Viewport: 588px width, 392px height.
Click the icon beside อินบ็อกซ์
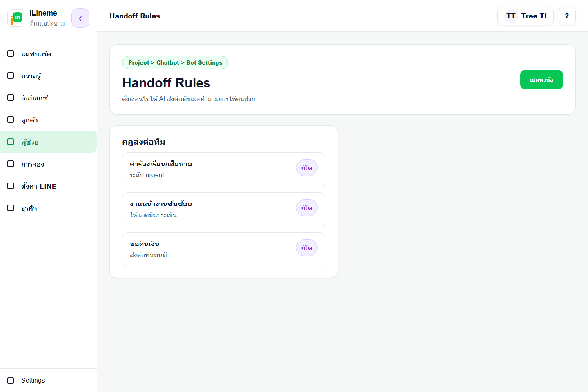[x=11, y=98]
